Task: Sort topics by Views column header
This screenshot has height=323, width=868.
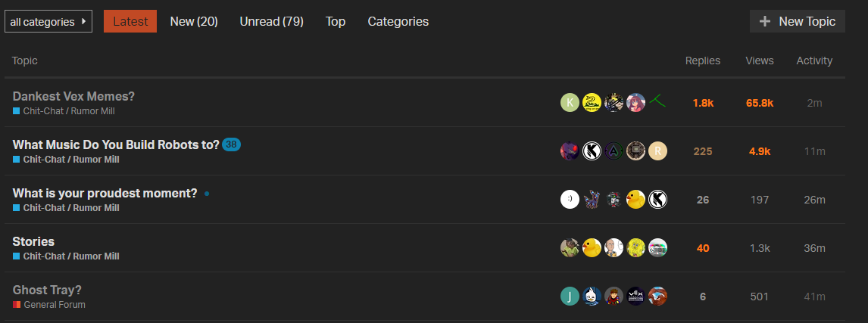Action: [x=760, y=61]
